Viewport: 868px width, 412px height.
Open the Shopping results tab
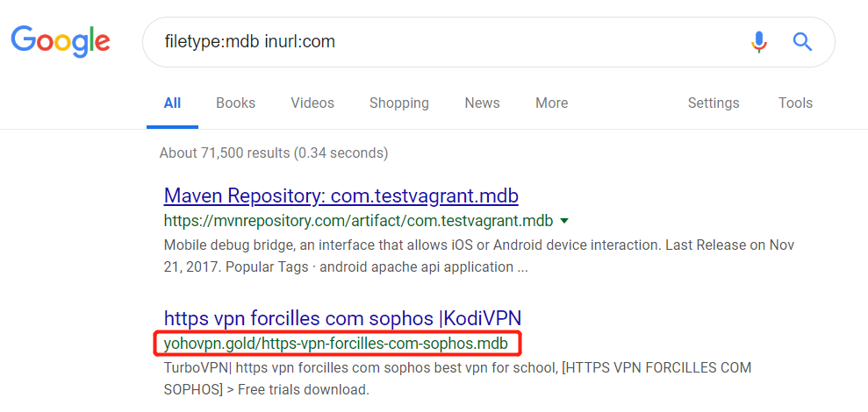tap(398, 103)
